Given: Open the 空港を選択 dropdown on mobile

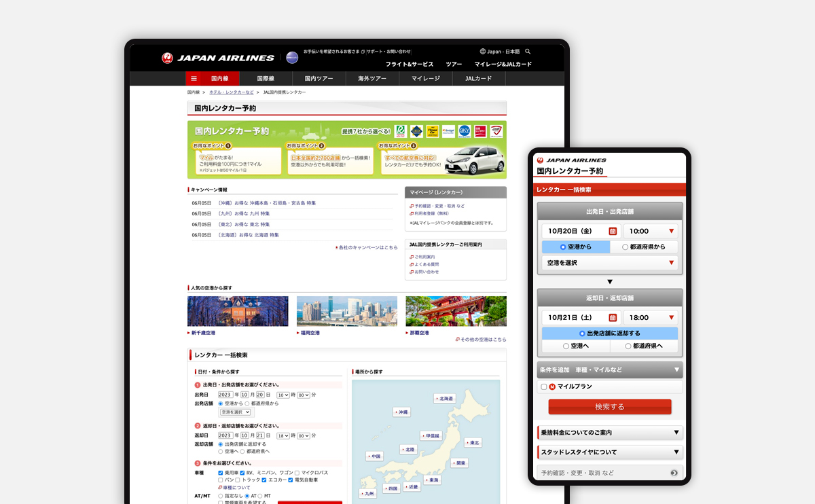Looking at the screenshot, I should (609, 263).
